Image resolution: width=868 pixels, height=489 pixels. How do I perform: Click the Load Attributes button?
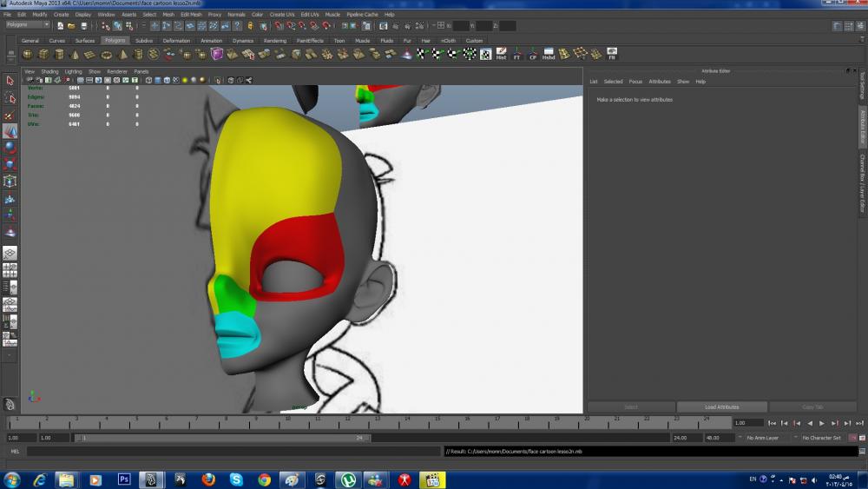click(x=721, y=406)
